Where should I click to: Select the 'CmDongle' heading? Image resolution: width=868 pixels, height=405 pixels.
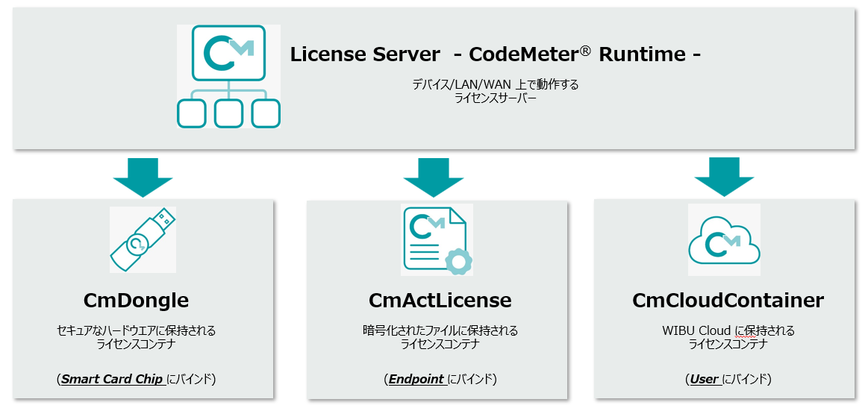click(x=136, y=301)
